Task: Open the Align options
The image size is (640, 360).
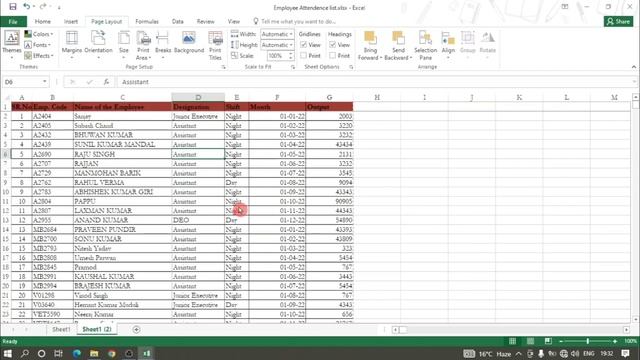Action: [448, 45]
